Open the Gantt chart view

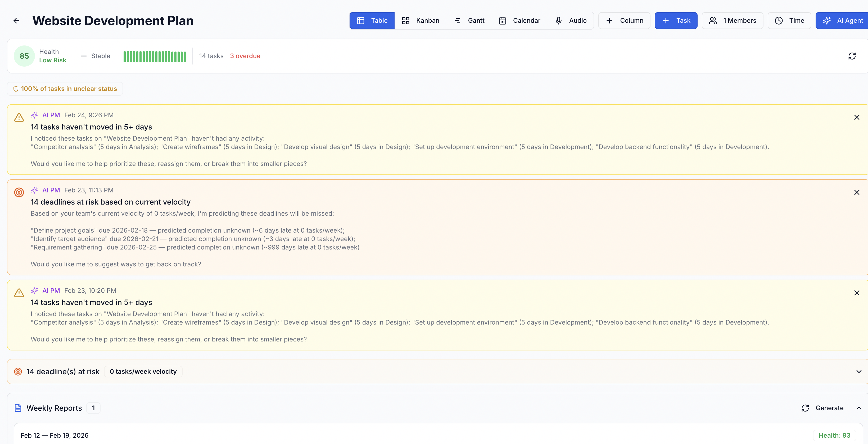tap(469, 21)
